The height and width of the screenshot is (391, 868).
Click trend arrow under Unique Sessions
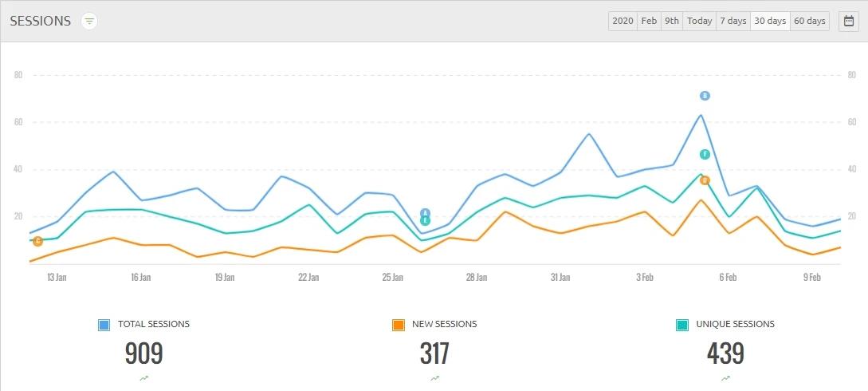click(x=725, y=378)
